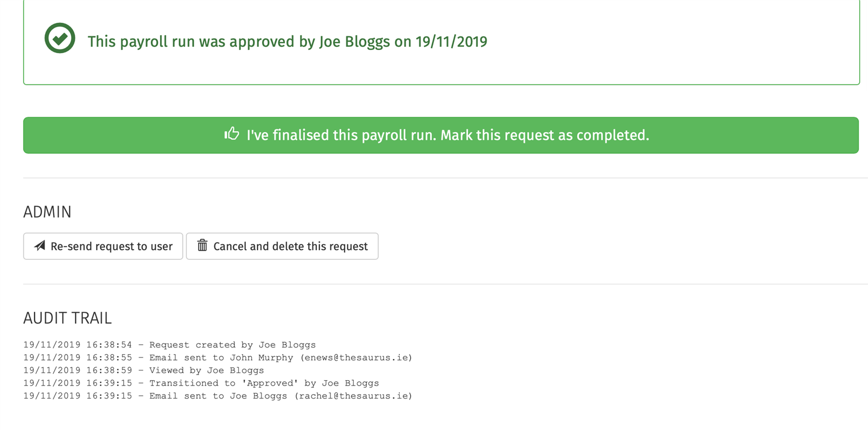Image resolution: width=868 pixels, height=430 pixels.
Task: Click the AUDIT TRAIL section heading
Action: click(x=67, y=318)
